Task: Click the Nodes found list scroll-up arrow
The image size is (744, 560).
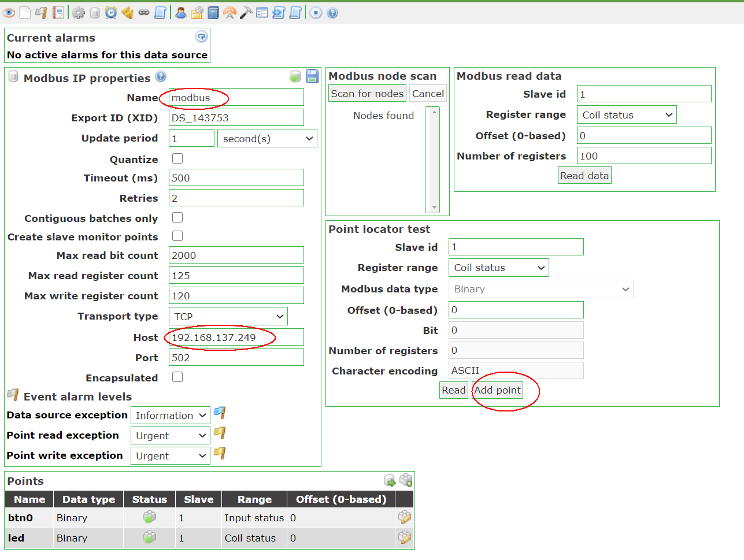Action: click(x=435, y=112)
